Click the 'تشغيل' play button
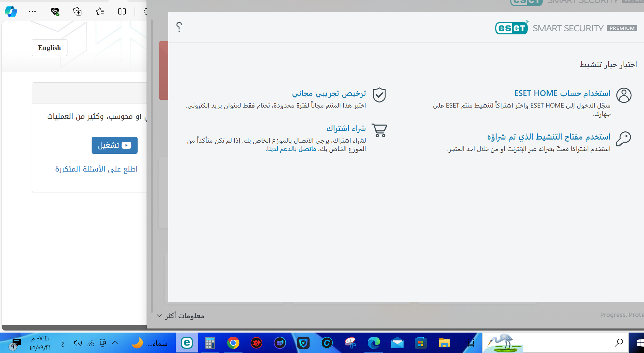 click(x=114, y=145)
